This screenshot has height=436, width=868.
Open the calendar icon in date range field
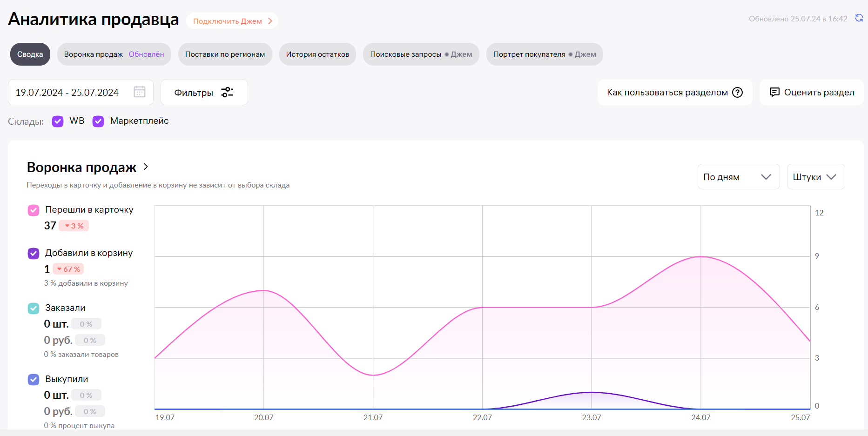coord(140,92)
